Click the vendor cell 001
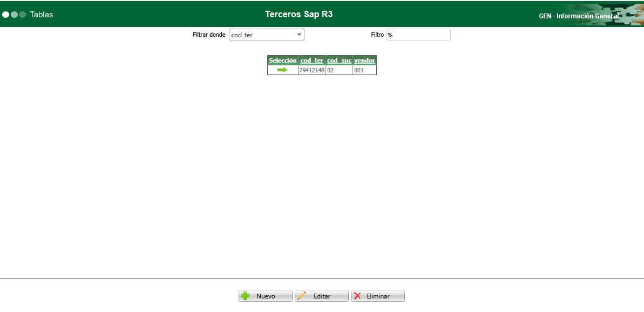Image resolution: width=644 pixels, height=312 pixels. 365,70
